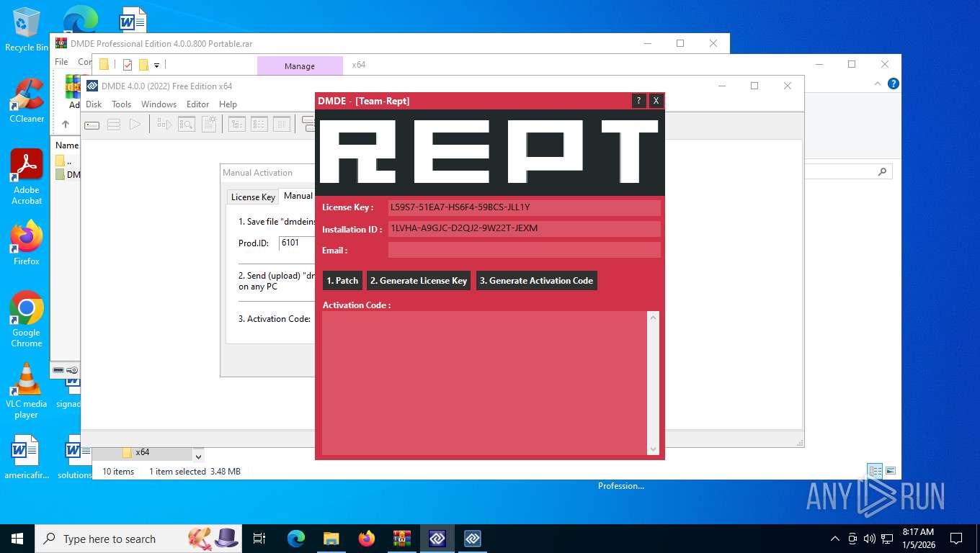Open the Adobe Acrobat desktop shortcut

(x=27, y=177)
